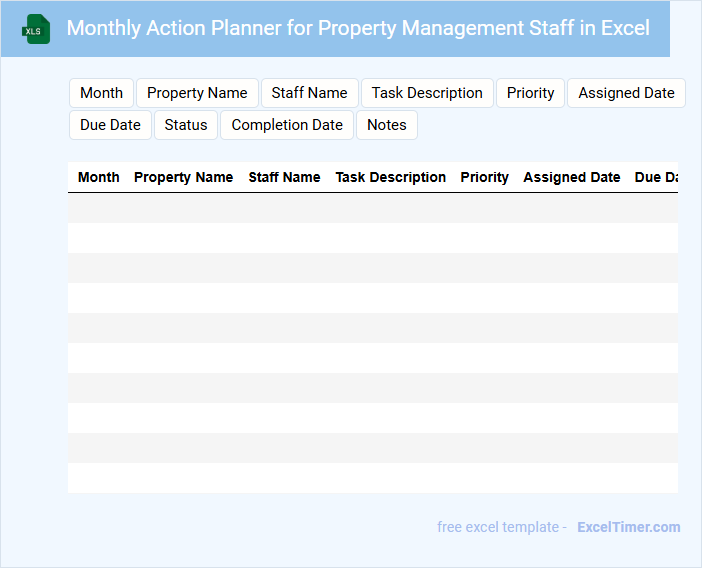Click the Staff Name tag

[x=309, y=93]
